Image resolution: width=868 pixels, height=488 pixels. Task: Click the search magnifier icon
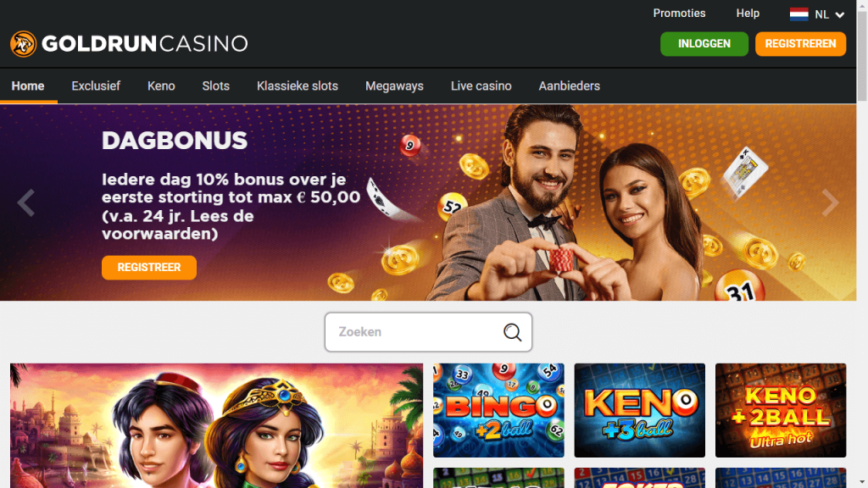coord(512,332)
